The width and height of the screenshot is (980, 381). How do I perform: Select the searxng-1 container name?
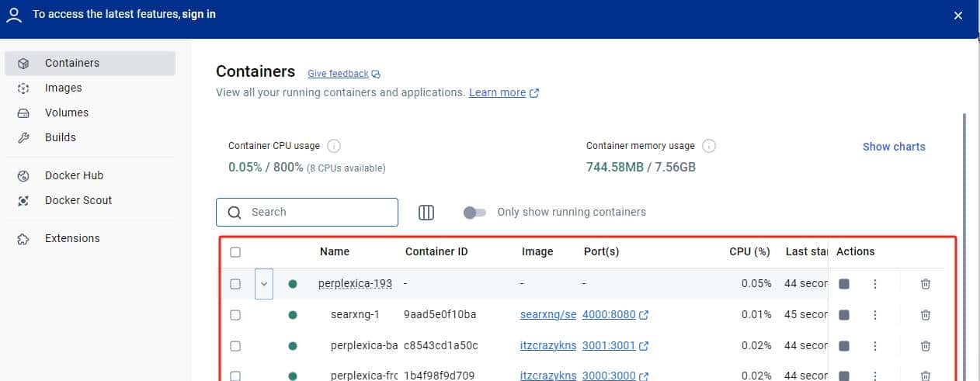click(x=355, y=315)
